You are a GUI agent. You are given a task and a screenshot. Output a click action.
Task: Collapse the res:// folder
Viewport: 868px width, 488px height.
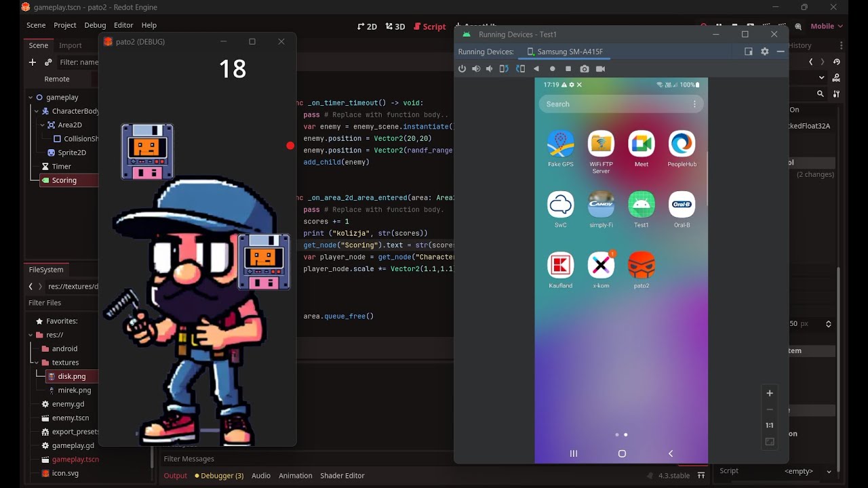(31, 335)
